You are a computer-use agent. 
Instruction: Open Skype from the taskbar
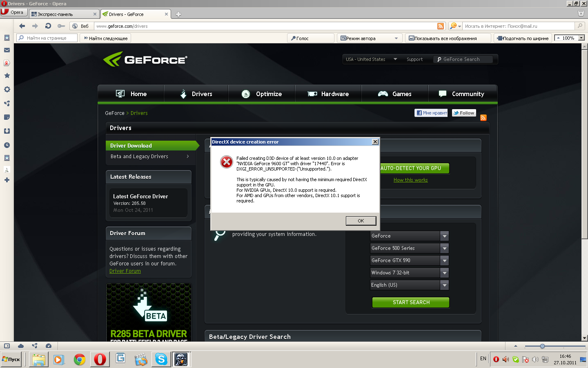point(161,359)
